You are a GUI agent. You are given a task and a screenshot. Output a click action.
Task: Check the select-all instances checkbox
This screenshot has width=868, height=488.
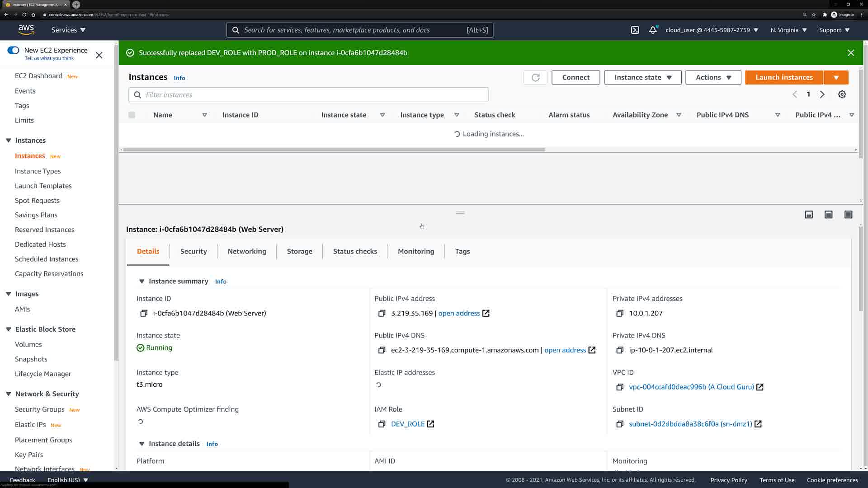tap(132, 115)
